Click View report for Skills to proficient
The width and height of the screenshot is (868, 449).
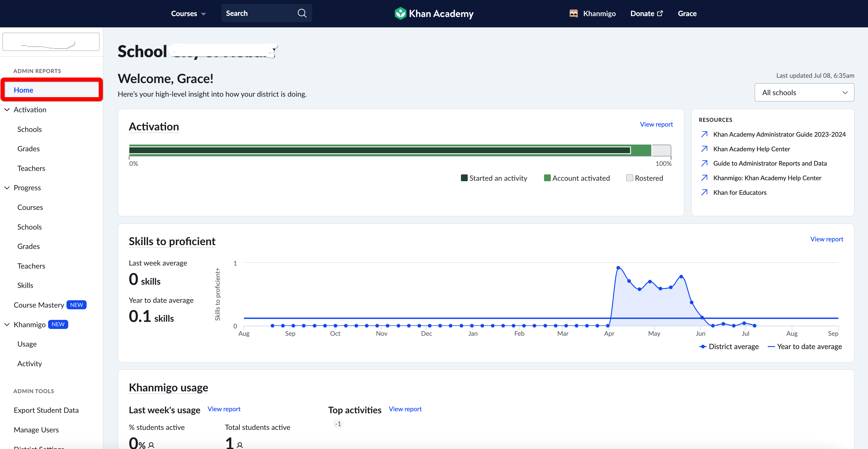827,239
